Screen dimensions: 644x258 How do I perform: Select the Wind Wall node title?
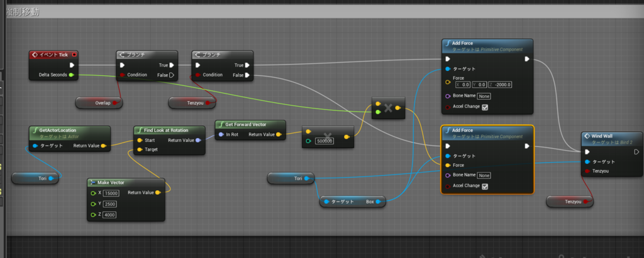click(602, 136)
